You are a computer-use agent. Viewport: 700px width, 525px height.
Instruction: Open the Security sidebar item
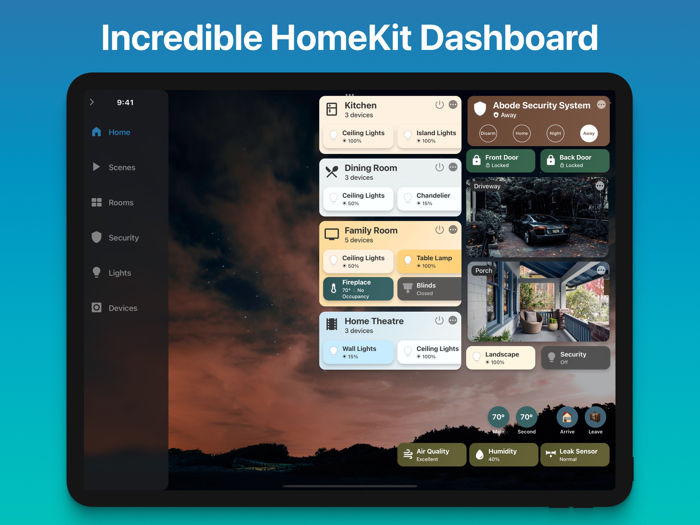115,238
